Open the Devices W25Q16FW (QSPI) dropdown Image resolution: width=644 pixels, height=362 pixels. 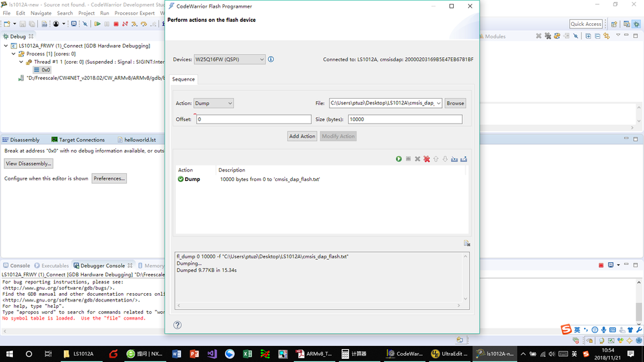229,59
